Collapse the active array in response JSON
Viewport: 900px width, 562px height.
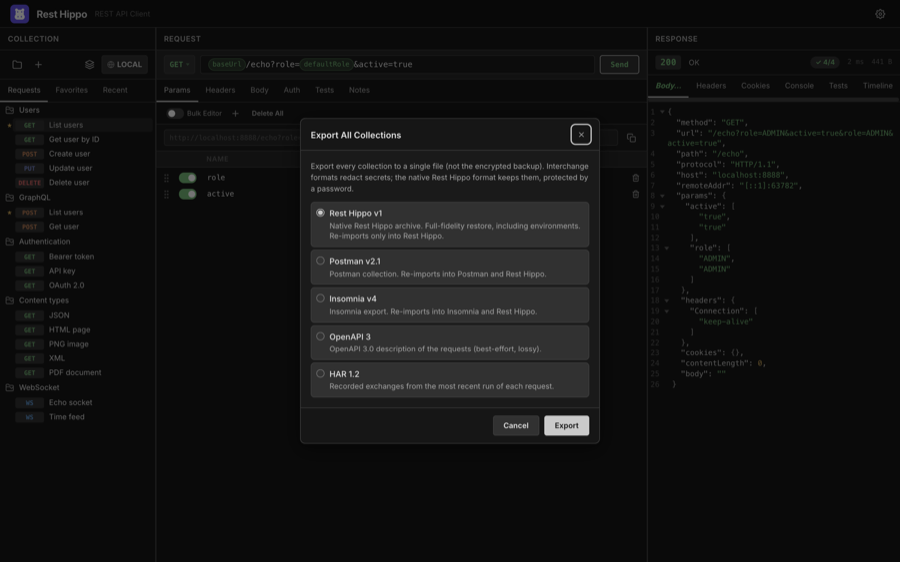tap(662, 206)
